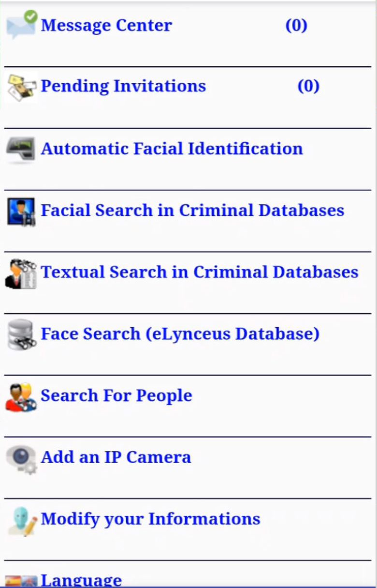
Task: Click the eLynceus database binoculars icon
Action: point(22,335)
